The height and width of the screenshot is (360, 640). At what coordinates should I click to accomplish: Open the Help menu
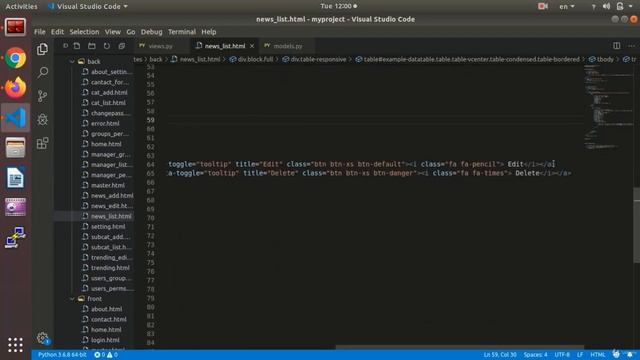point(209,32)
